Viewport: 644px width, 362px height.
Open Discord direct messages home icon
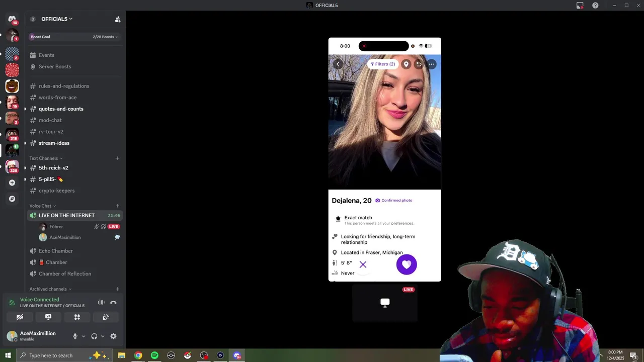pyautogui.click(x=12, y=19)
